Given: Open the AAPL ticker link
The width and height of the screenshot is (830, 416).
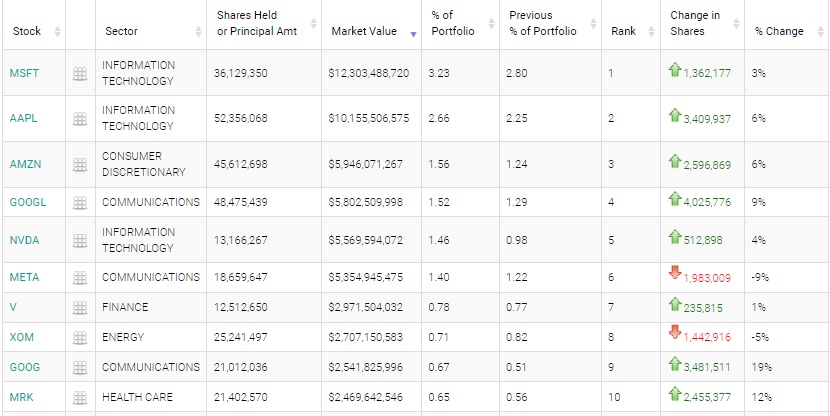Looking at the screenshot, I should click(22, 118).
